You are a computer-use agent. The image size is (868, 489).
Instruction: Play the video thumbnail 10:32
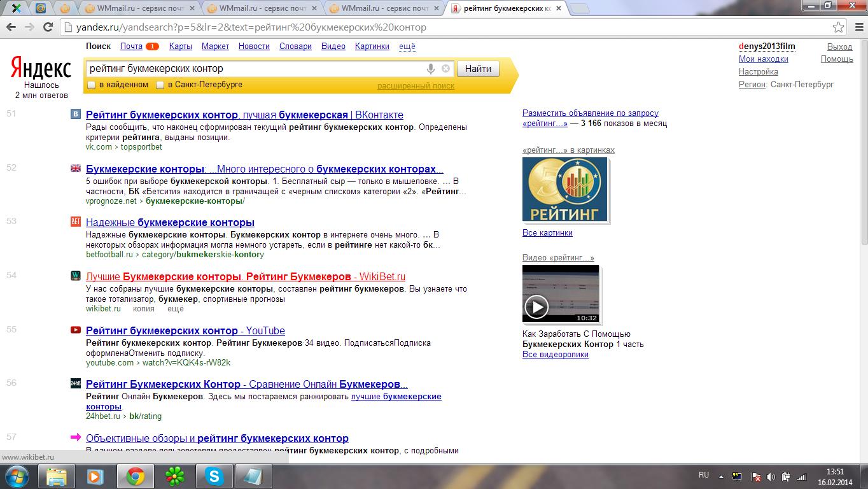tap(561, 294)
